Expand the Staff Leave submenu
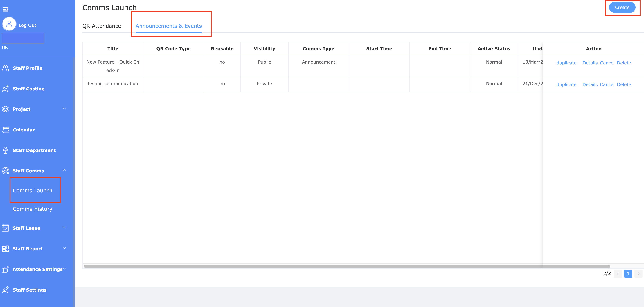644x307 pixels. (x=64, y=227)
